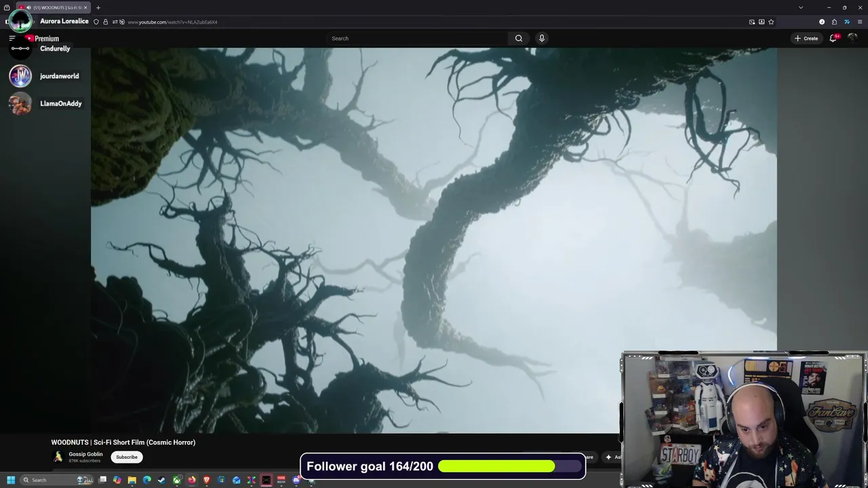
Task: Click the round white extension icon
Action: coord(822,22)
